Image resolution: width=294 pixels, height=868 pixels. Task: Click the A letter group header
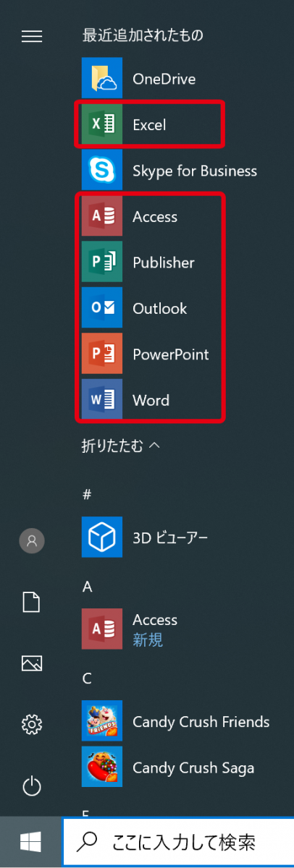pyautogui.click(x=87, y=587)
